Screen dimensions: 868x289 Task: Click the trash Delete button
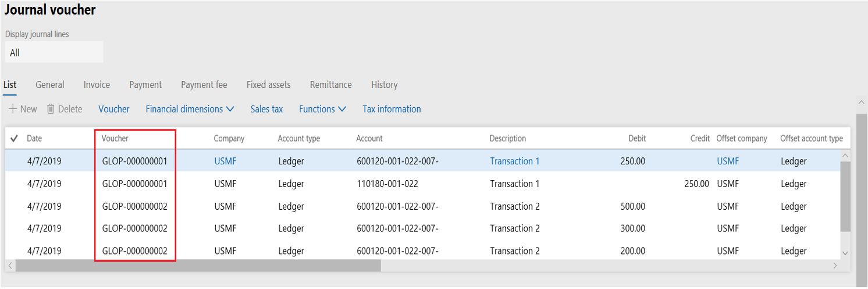[x=65, y=109]
